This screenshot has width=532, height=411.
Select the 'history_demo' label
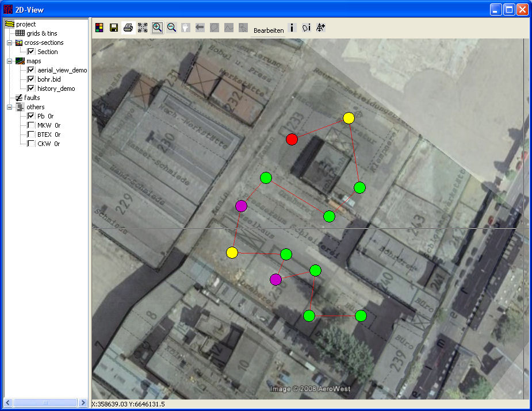56,89
